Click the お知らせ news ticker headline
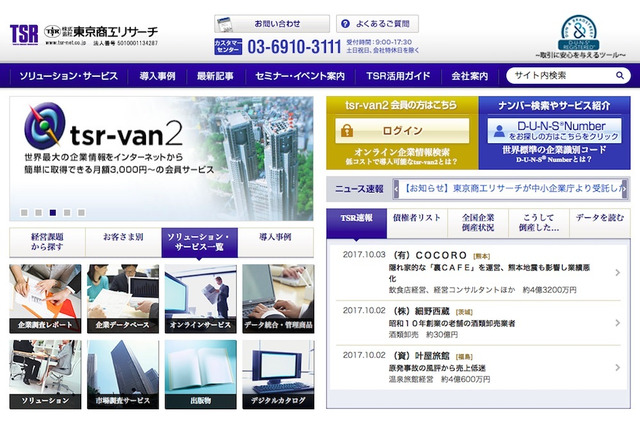The image size is (640, 426). pyautogui.click(x=513, y=189)
